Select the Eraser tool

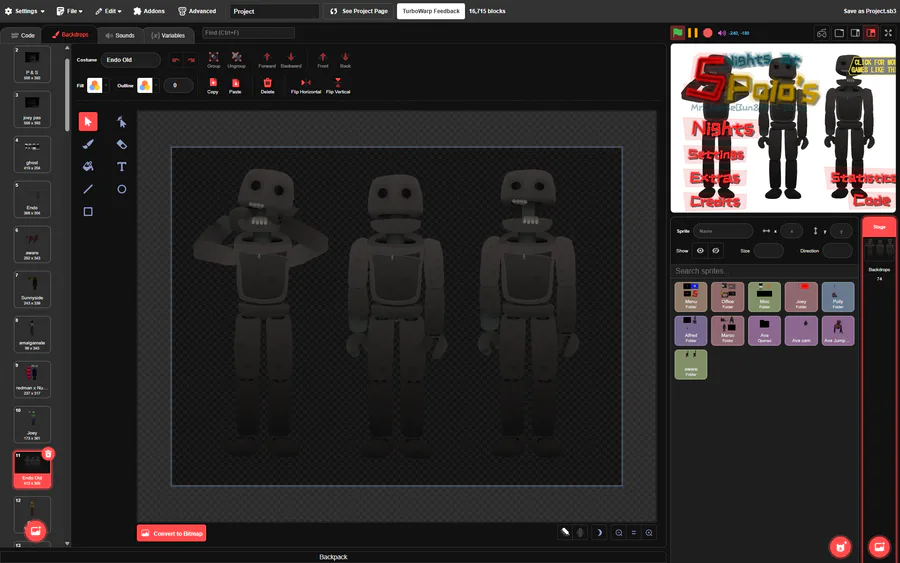[121, 144]
